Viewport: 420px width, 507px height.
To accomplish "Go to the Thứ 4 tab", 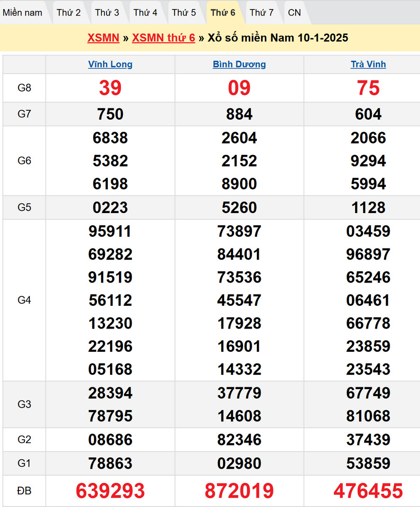I will pos(145,13).
